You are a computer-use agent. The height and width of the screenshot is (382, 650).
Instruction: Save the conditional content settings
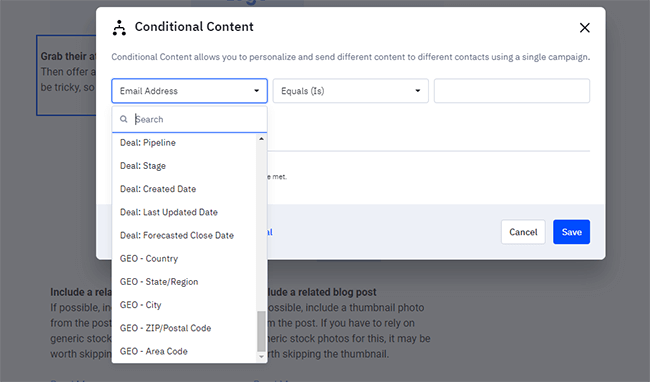click(571, 232)
